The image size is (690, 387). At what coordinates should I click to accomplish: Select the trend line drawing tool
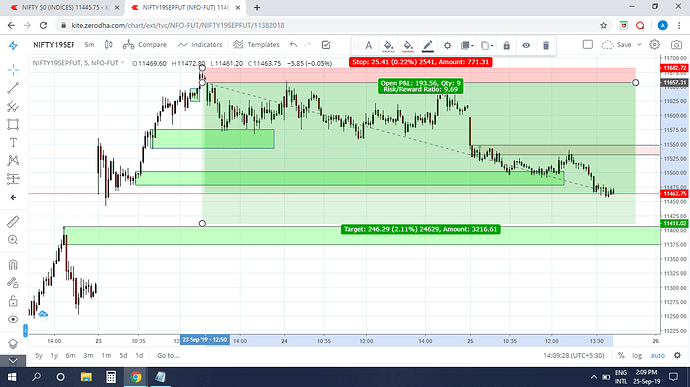13,88
